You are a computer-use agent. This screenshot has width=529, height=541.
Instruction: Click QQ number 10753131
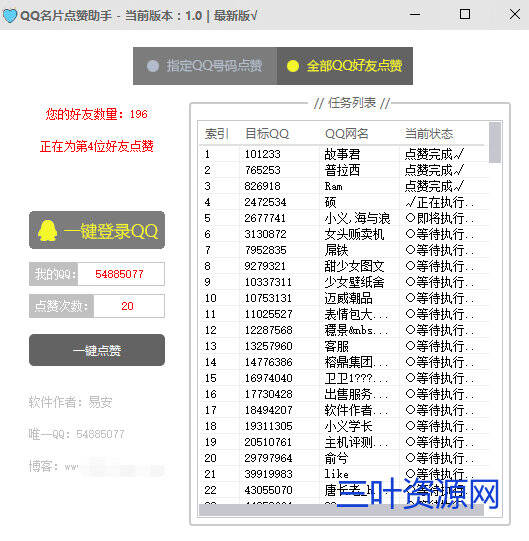point(268,298)
